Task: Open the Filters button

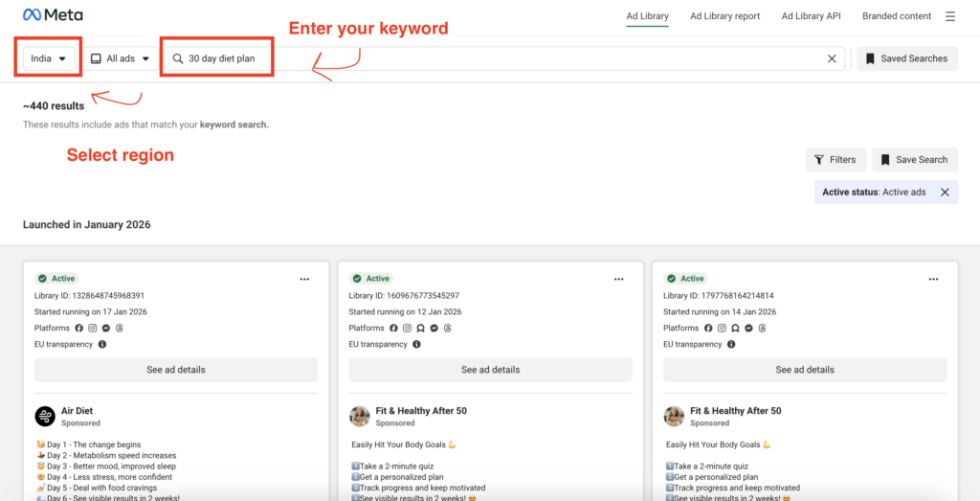Action: [836, 160]
